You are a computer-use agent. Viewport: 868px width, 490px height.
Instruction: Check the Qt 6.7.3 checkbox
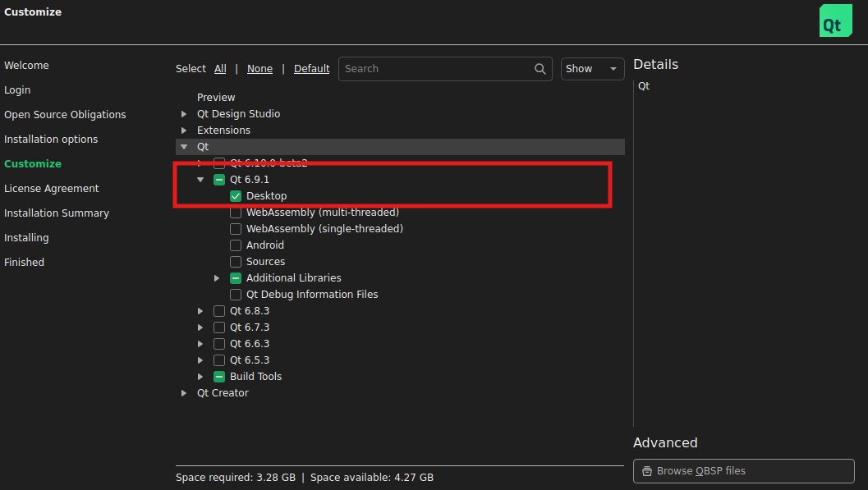click(219, 327)
